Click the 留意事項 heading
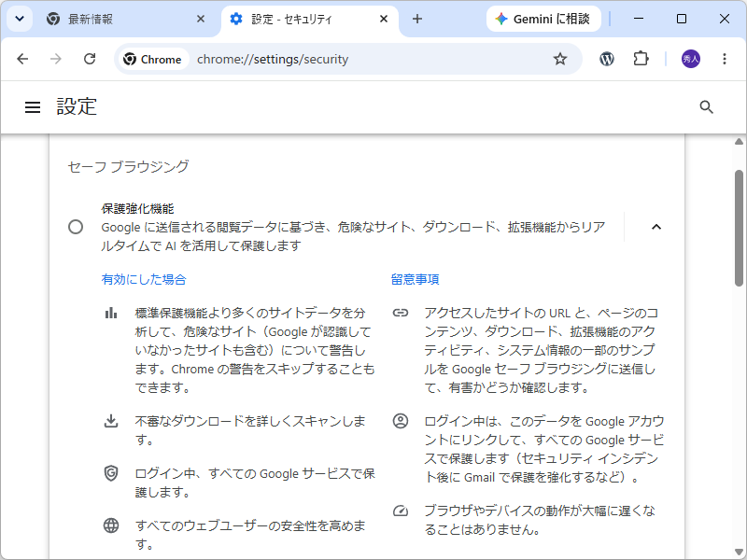 coord(415,279)
